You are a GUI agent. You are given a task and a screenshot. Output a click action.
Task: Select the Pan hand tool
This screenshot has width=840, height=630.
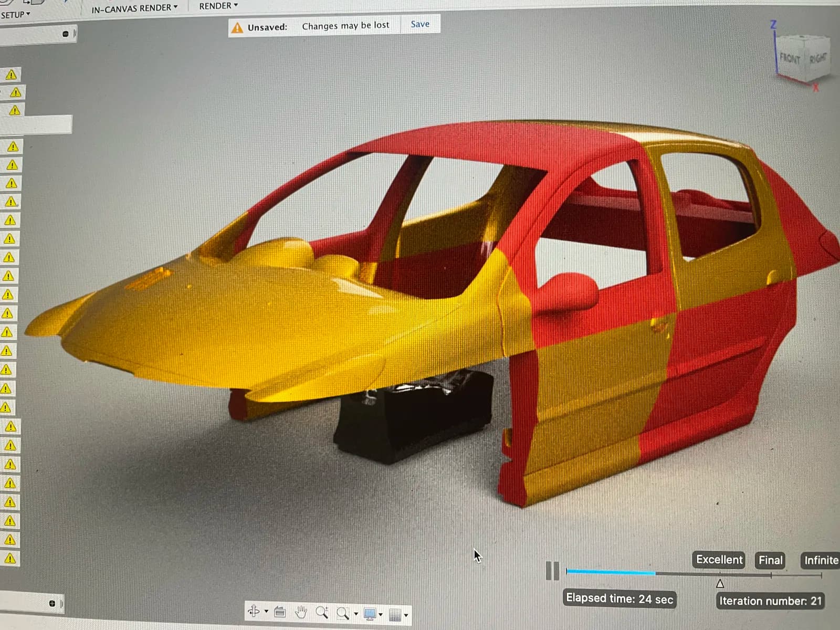coord(301,612)
